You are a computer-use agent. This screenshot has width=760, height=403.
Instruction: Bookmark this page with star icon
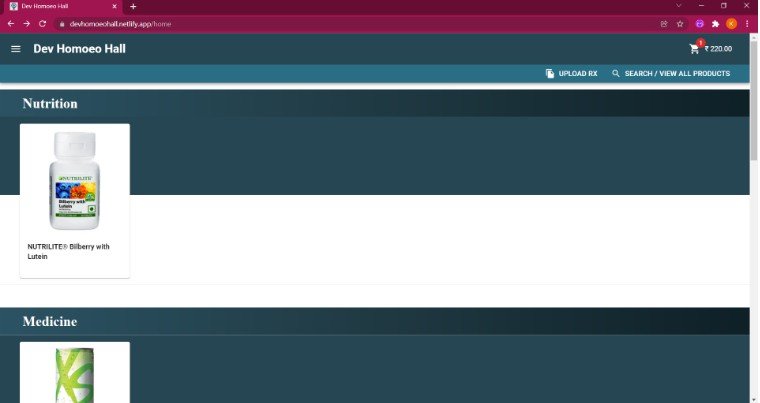680,24
